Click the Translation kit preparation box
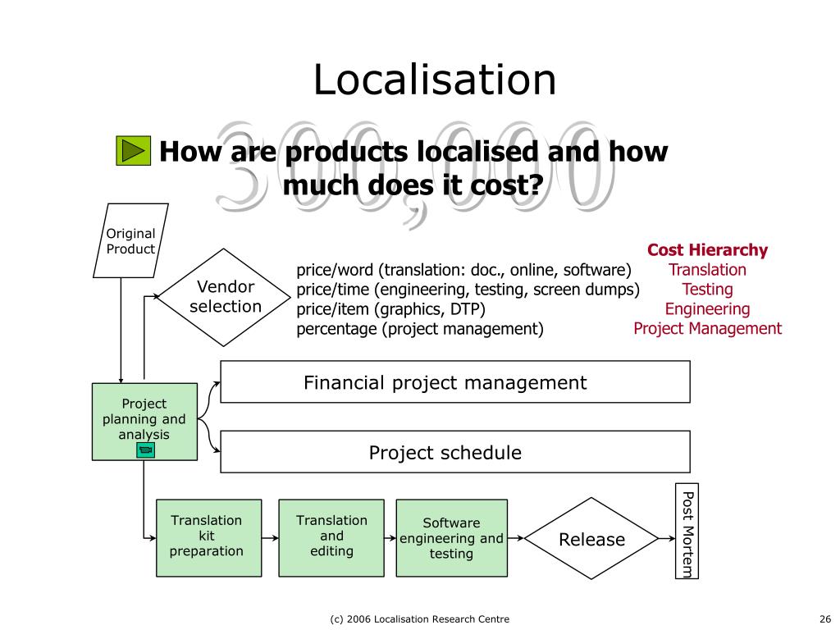The width and height of the screenshot is (840, 630). pyautogui.click(x=209, y=538)
